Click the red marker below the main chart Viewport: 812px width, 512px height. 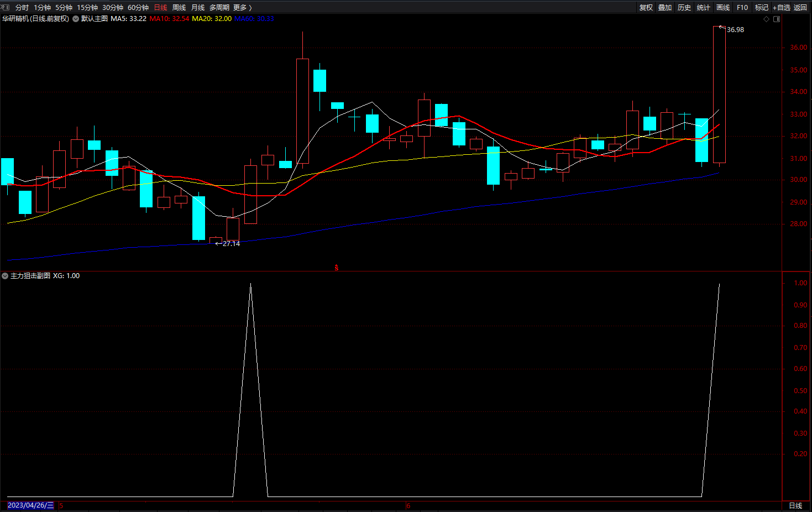[336, 268]
